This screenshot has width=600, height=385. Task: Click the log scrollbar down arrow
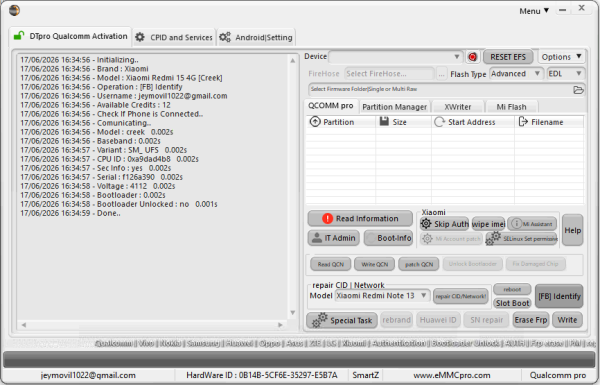coord(292,313)
